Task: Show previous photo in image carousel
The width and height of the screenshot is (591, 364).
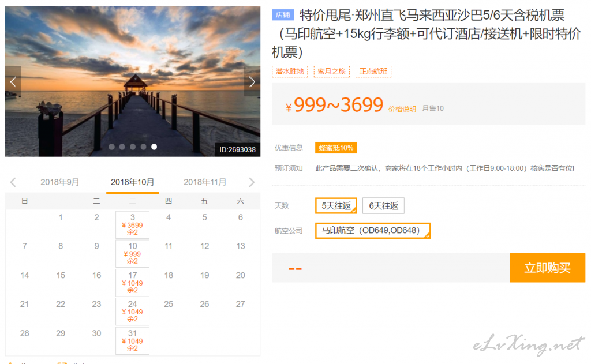Action: (x=13, y=82)
